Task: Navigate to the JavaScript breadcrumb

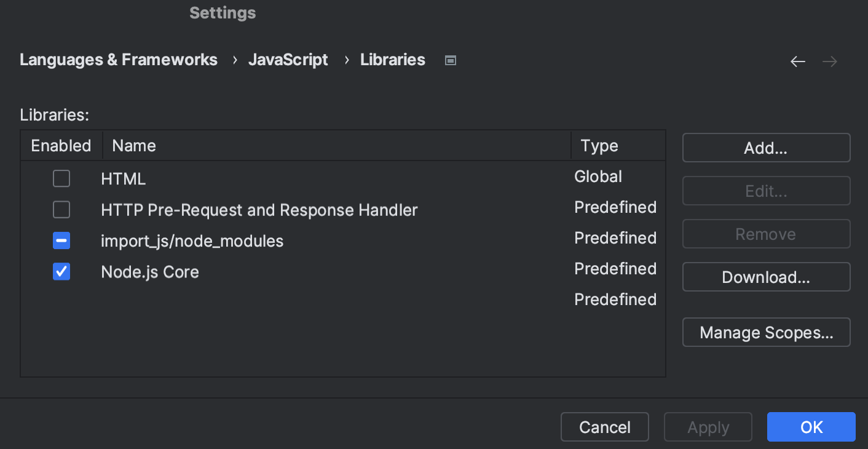Action: pyautogui.click(x=288, y=59)
